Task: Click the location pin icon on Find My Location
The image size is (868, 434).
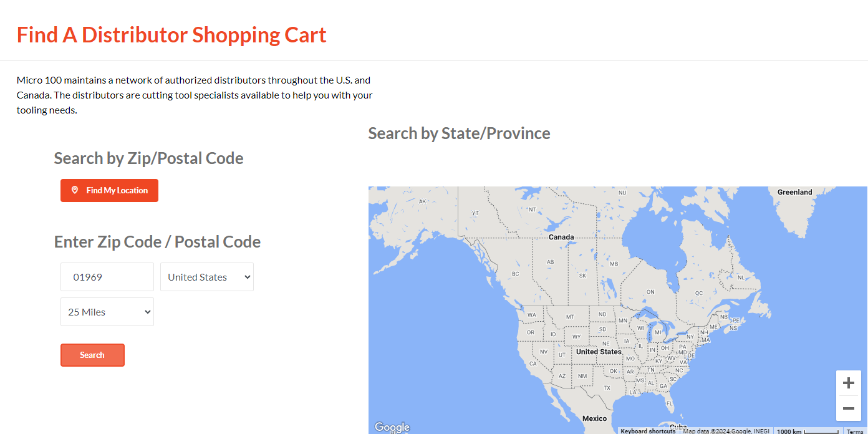Action: pos(75,190)
